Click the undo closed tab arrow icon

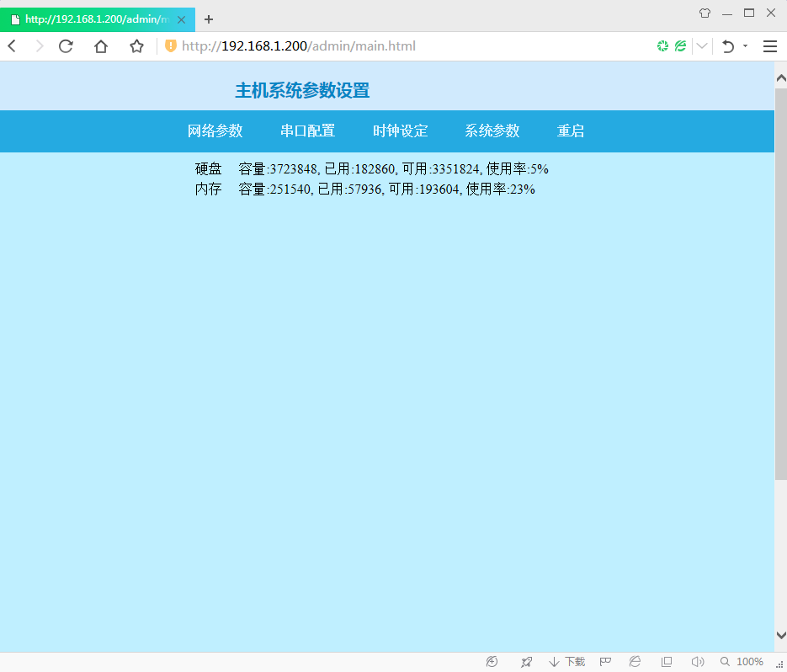(728, 46)
